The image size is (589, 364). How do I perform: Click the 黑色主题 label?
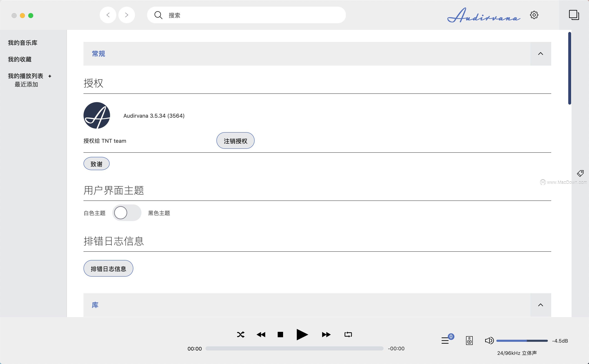(x=159, y=213)
